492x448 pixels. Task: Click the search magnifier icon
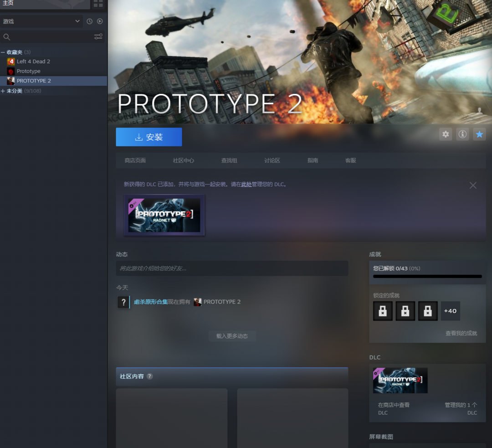pyautogui.click(x=6, y=37)
